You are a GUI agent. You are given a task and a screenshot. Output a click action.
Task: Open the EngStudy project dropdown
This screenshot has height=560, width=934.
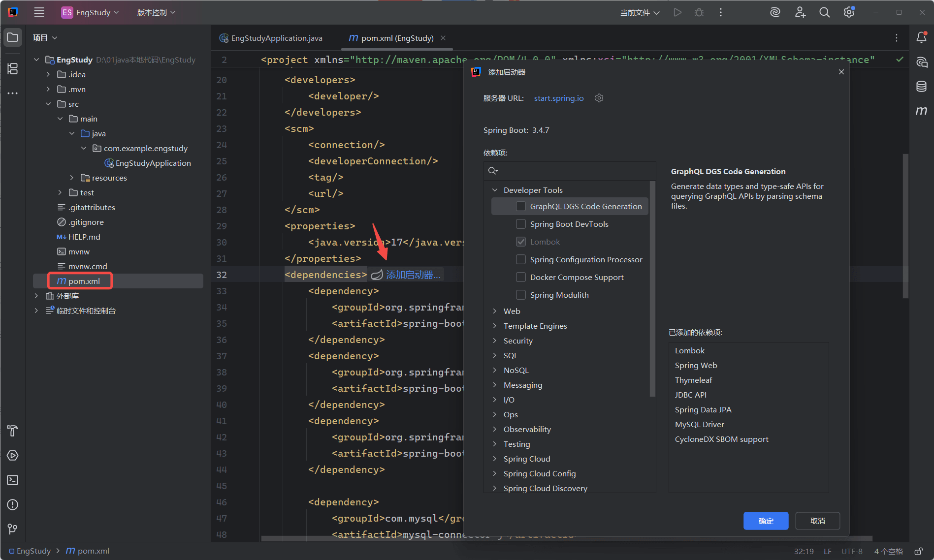(x=90, y=12)
